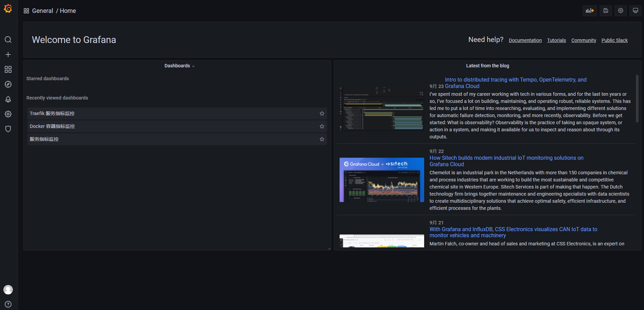Open the Dashboards squares icon in sidebar

coord(8,69)
